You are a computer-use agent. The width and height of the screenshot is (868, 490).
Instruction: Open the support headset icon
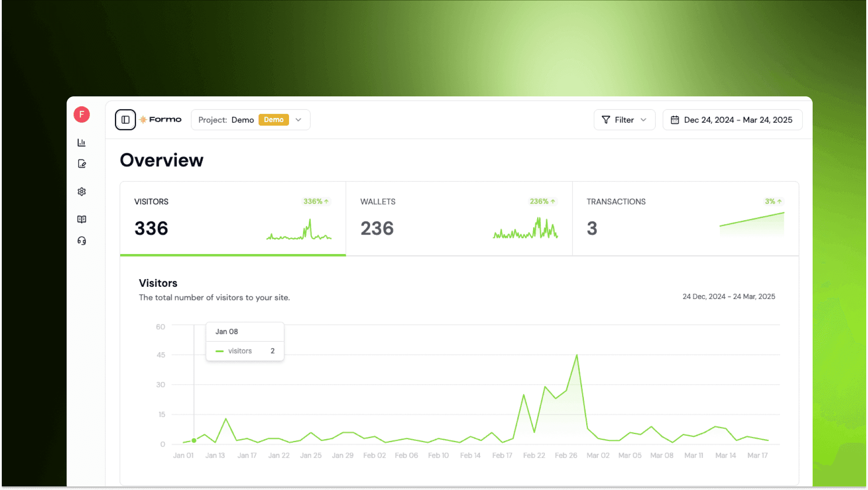click(81, 240)
